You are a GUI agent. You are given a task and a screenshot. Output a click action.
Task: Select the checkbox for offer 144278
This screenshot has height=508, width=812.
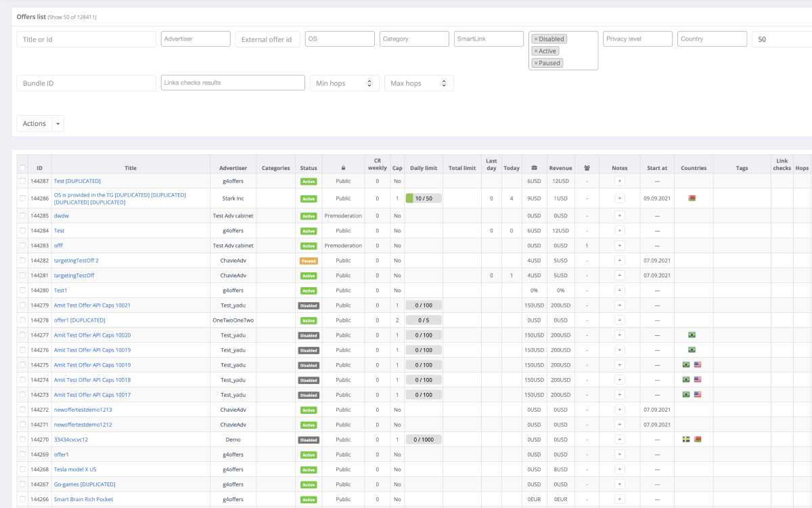click(22, 320)
